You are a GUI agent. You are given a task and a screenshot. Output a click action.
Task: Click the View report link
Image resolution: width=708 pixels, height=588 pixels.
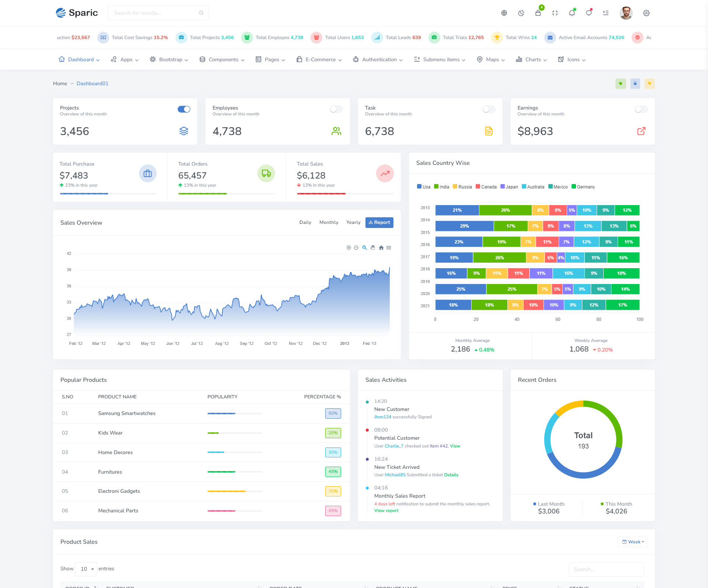[x=386, y=511]
